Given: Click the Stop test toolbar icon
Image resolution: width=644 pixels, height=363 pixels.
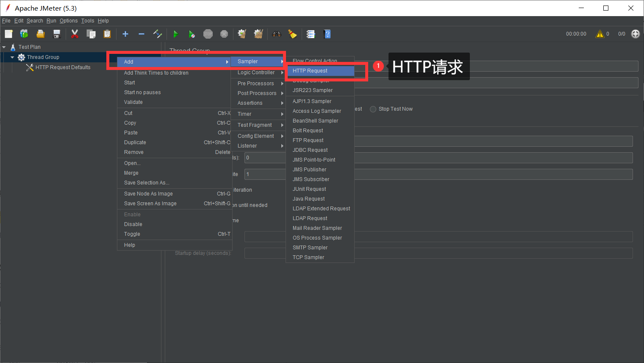Looking at the screenshot, I should point(208,34).
